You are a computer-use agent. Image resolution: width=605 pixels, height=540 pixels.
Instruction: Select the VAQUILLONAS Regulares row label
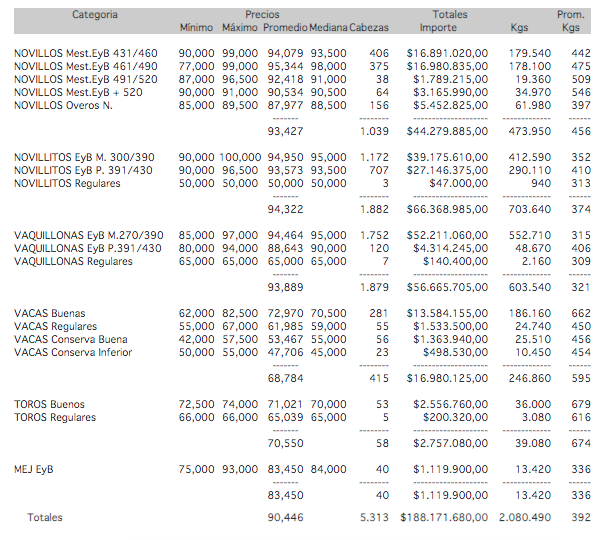(73, 261)
